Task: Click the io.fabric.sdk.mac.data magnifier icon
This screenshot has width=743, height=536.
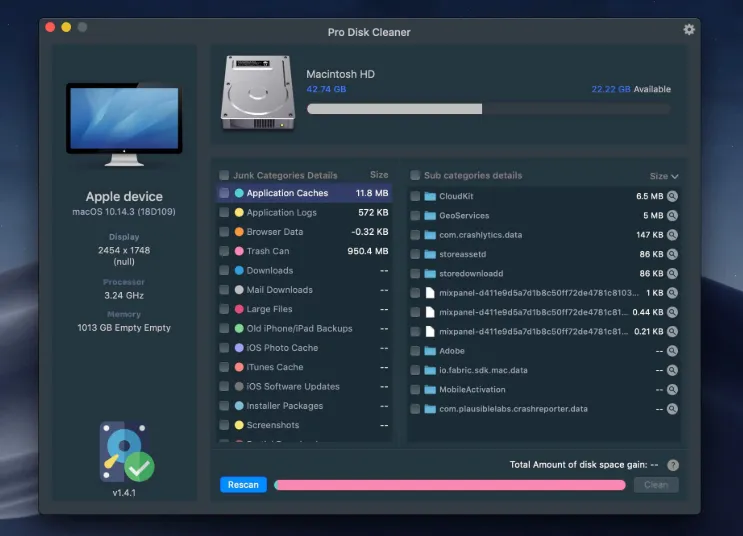Action: click(x=672, y=371)
